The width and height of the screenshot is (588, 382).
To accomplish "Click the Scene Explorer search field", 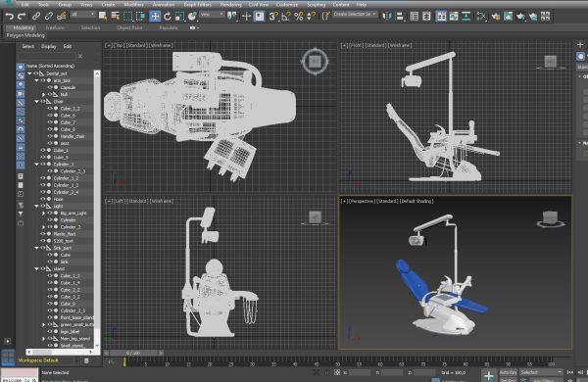I will (47, 56).
